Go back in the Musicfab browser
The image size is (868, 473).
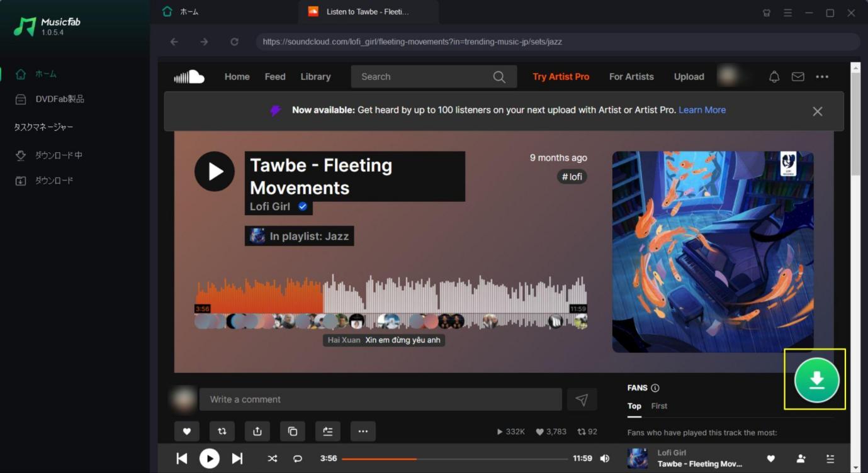point(174,42)
